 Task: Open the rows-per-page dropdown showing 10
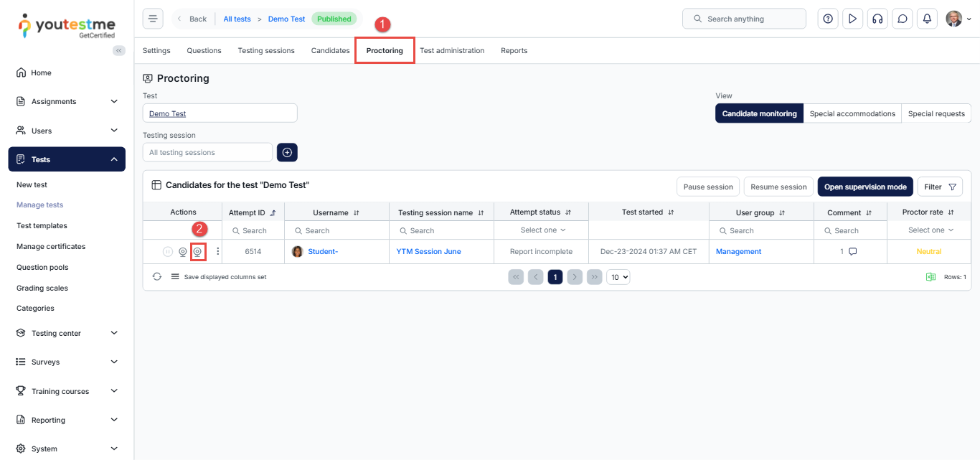618,277
